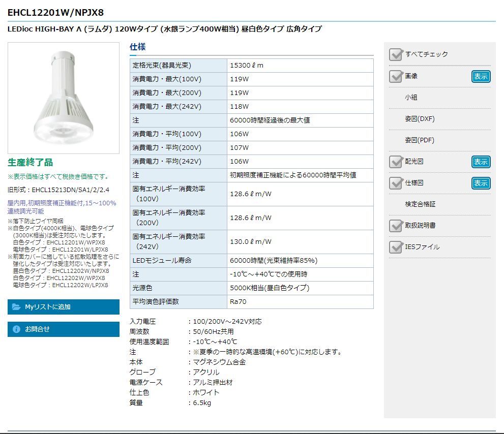Click the 取扱説明書 label
Image resolution: width=504 pixels, height=434 pixels.
pyautogui.click(x=420, y=226)
